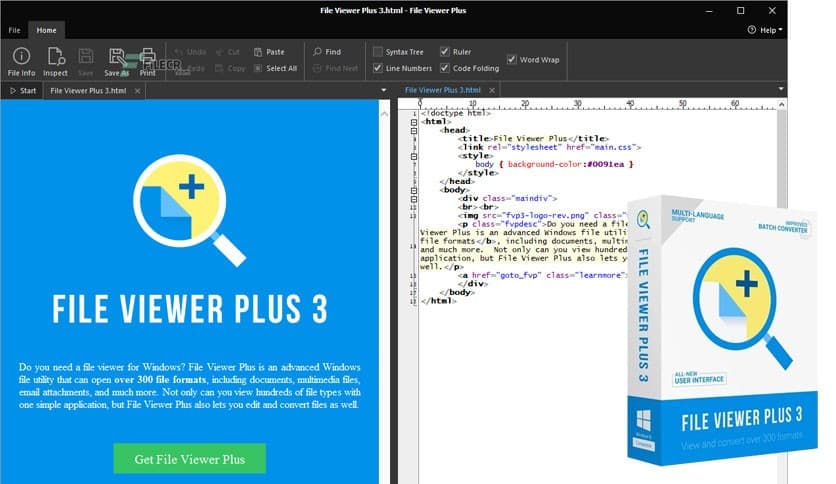This screenshot has height=484, width=836.
Task: Click the Save As icon
Action: [117, 59]
